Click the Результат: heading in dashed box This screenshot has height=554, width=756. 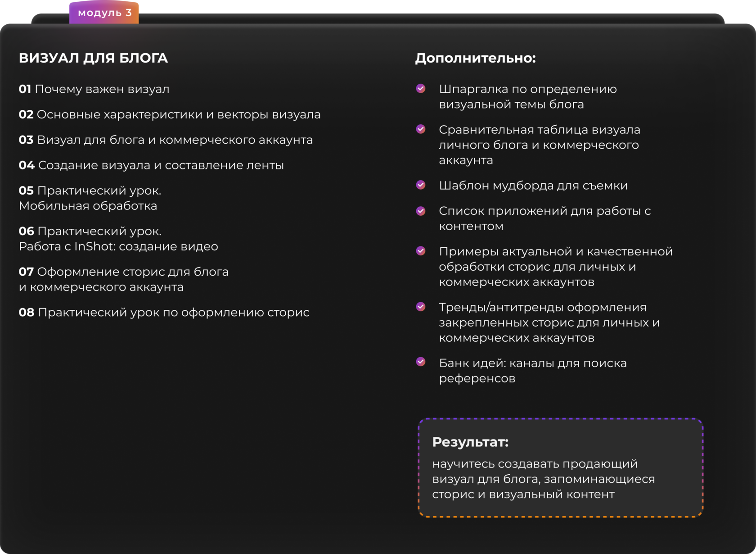click(470, 442)
